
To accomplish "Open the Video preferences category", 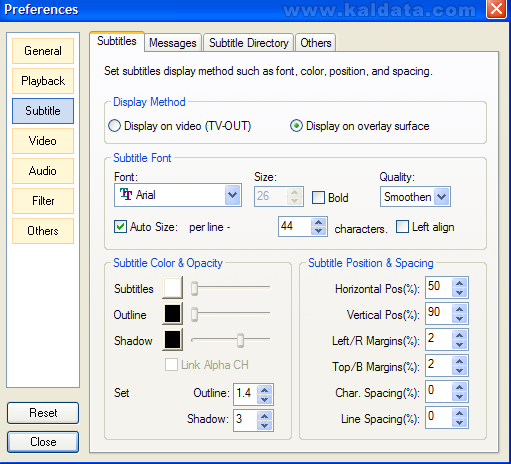I will (43, 141).
